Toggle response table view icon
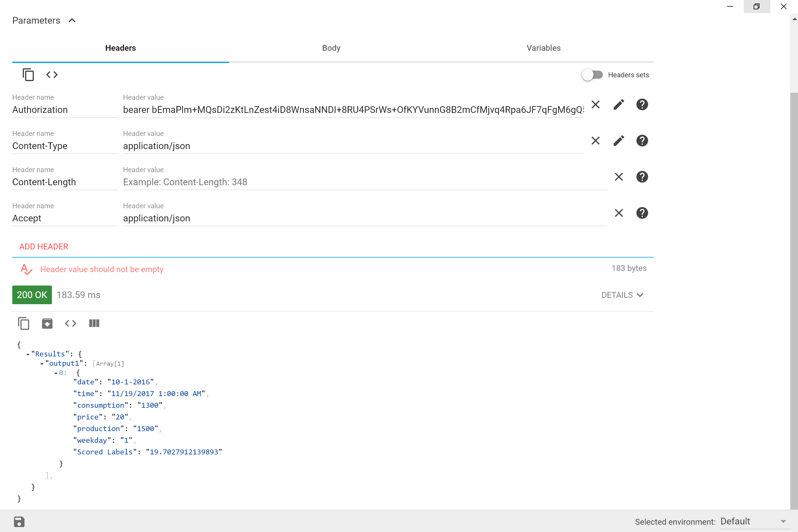Image resolution: width=798 pixels, height=532 pixels. point(94,323)
